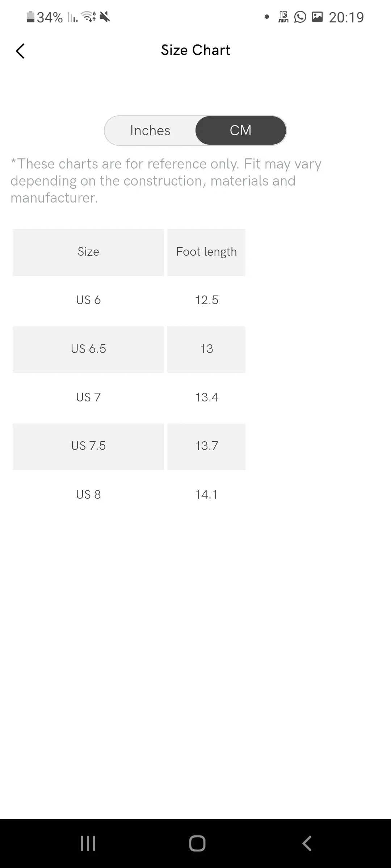Tap the Size column header
Screen dimensions: 391x868
[88, 252]
